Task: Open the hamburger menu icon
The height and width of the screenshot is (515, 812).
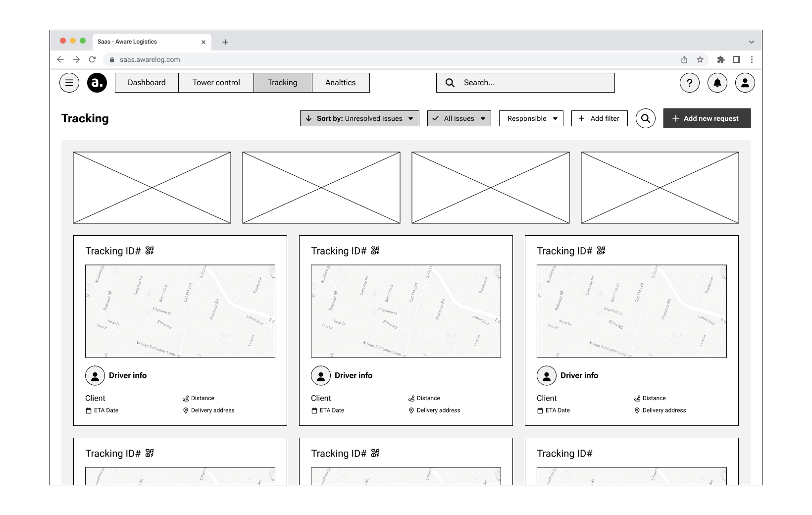Action: 69,83
